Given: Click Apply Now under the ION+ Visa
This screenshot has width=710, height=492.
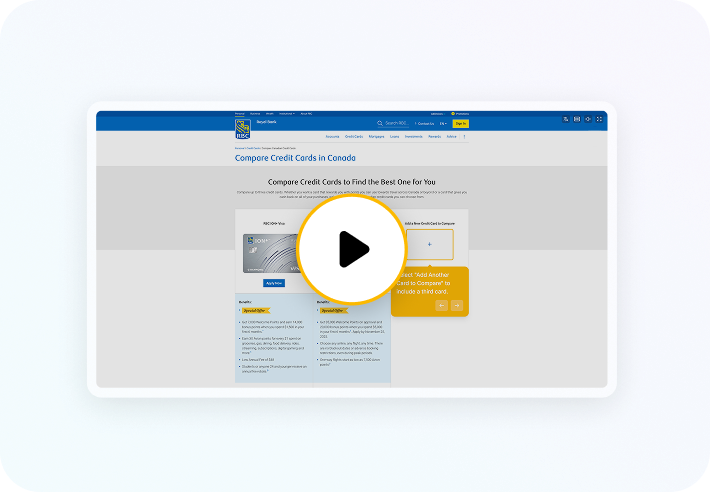Looking at the screenshot, I should click(x=274, y=283).
